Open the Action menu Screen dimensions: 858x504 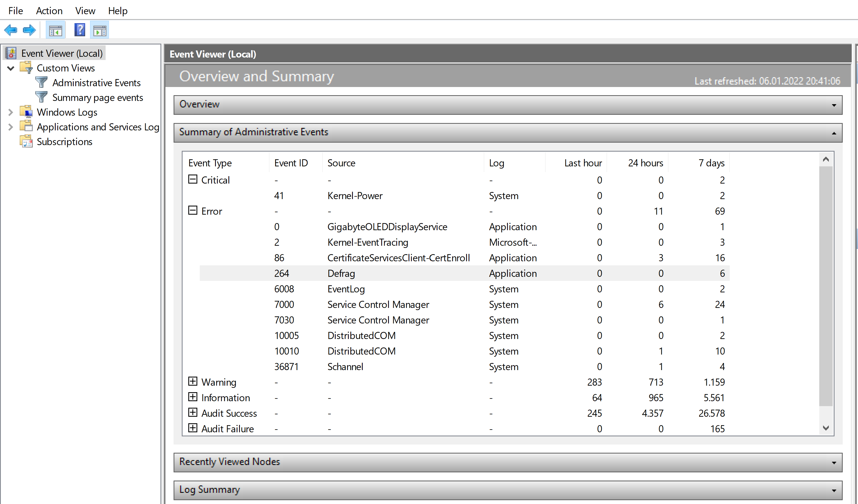[49, 11]
